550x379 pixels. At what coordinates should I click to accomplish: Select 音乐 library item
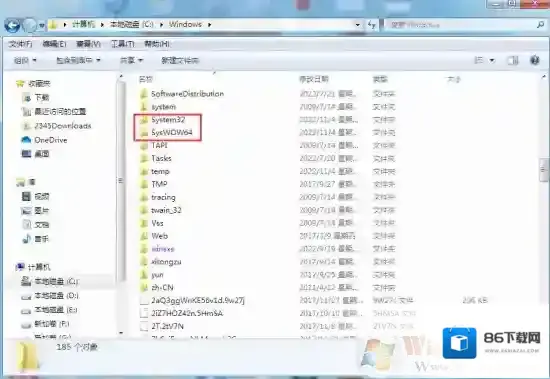click(x=42, y=239)
